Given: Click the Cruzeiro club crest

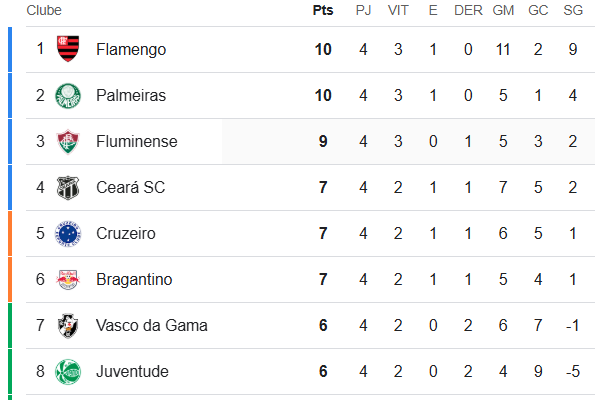Looking at the screenshot, I should click(68, 233).
